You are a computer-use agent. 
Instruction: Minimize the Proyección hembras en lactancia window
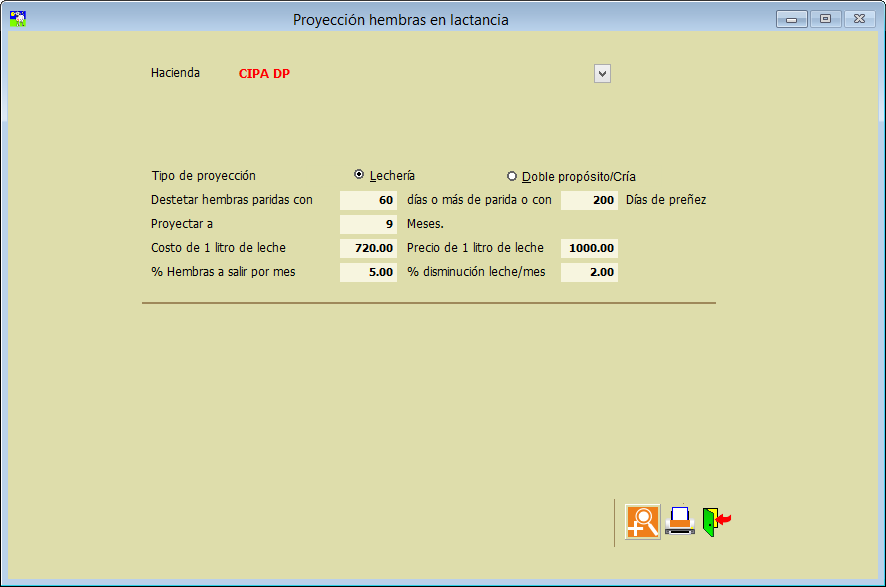coord(791,19)
